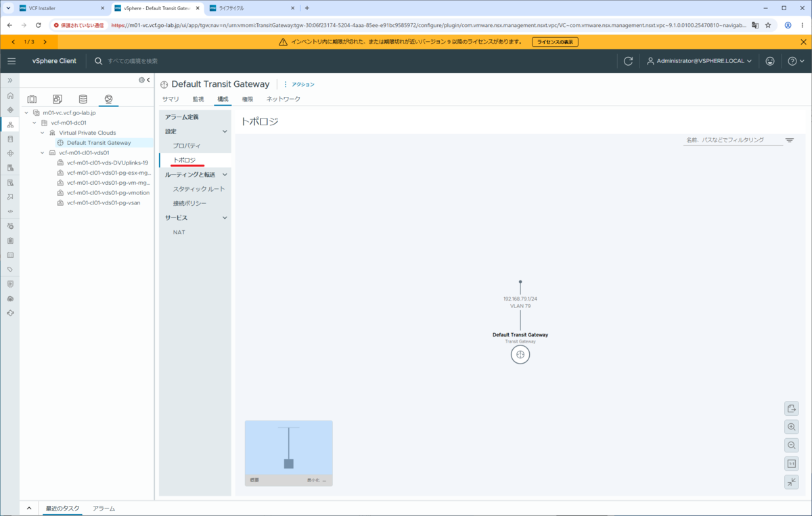Expand the bottom tasks panel

pos(29,508)
